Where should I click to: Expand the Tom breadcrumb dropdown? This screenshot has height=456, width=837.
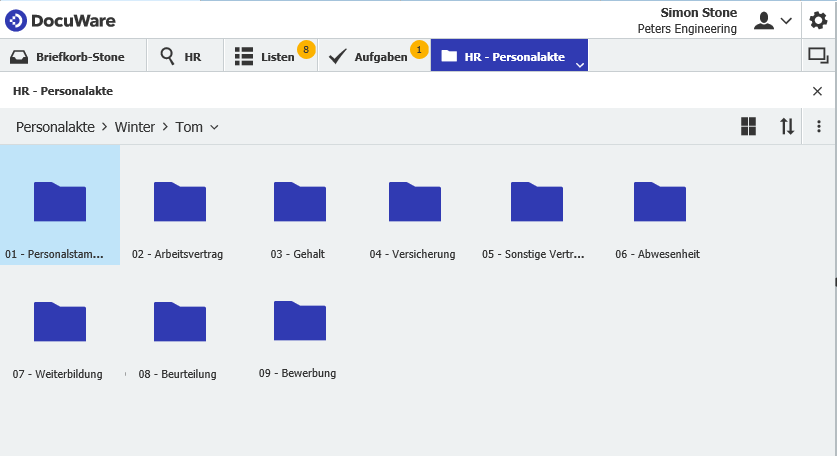point(214,127)
